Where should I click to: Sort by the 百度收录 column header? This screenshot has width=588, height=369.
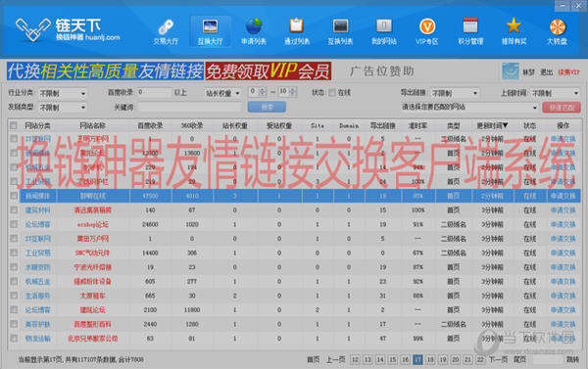150,125
